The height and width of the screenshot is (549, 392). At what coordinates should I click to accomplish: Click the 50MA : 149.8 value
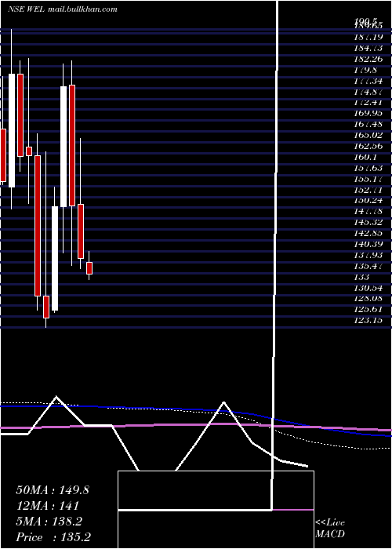pyautogui.click(x=53, y=490)
